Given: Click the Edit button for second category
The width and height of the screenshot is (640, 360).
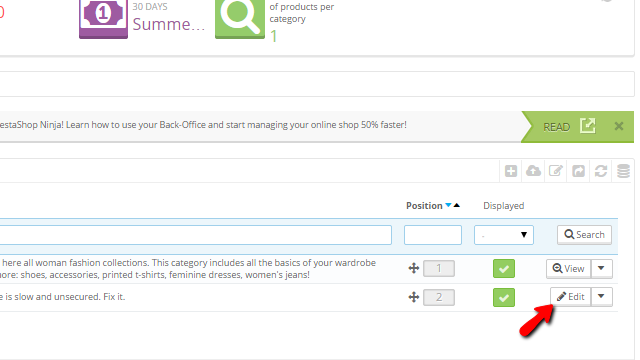Looking at the screenshot, I should click(x=570, y=297).
